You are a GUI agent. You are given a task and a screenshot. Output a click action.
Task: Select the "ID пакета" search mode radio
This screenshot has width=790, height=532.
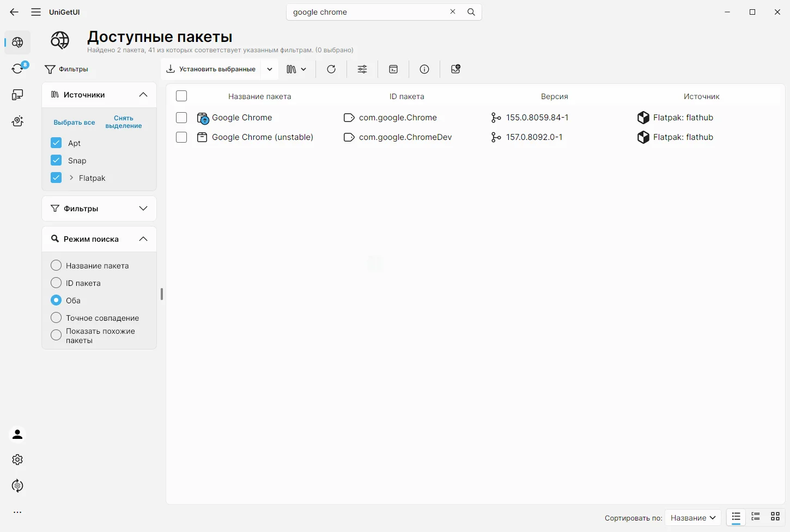pos(56,283)
